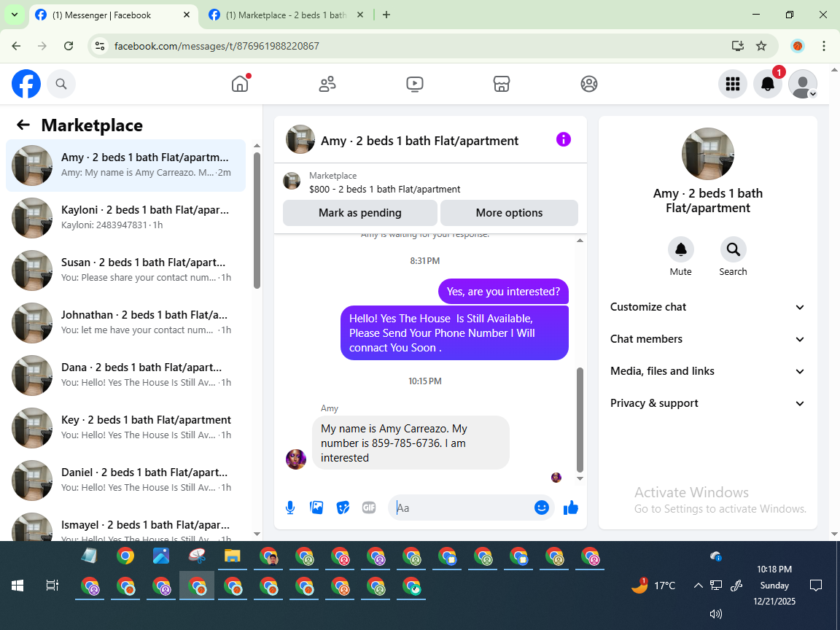
Task: Open the Windows Start button
Action: pos(17,585)
